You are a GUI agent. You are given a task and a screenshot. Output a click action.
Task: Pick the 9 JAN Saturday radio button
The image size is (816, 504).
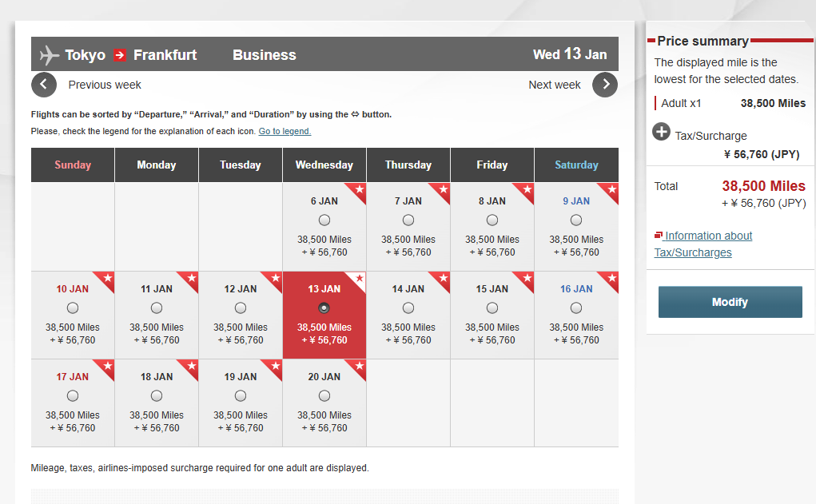(x=576, y=220)
